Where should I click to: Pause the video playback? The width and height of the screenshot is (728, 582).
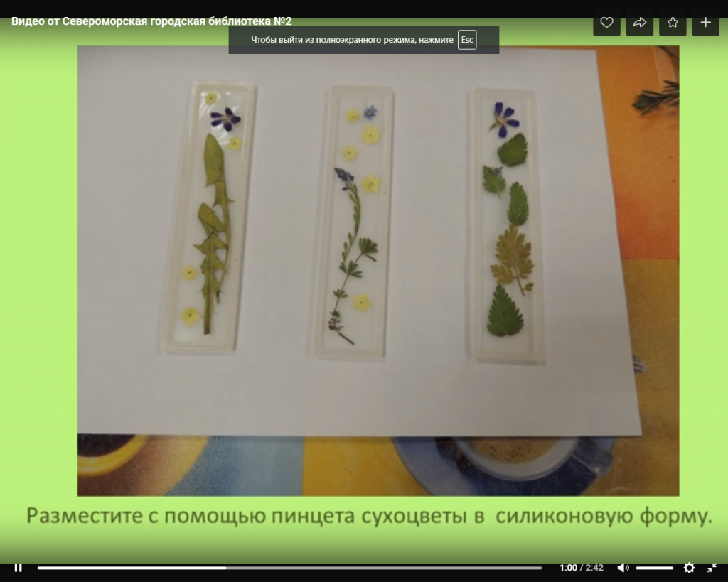pyautogui.click(x=18, y=568)
